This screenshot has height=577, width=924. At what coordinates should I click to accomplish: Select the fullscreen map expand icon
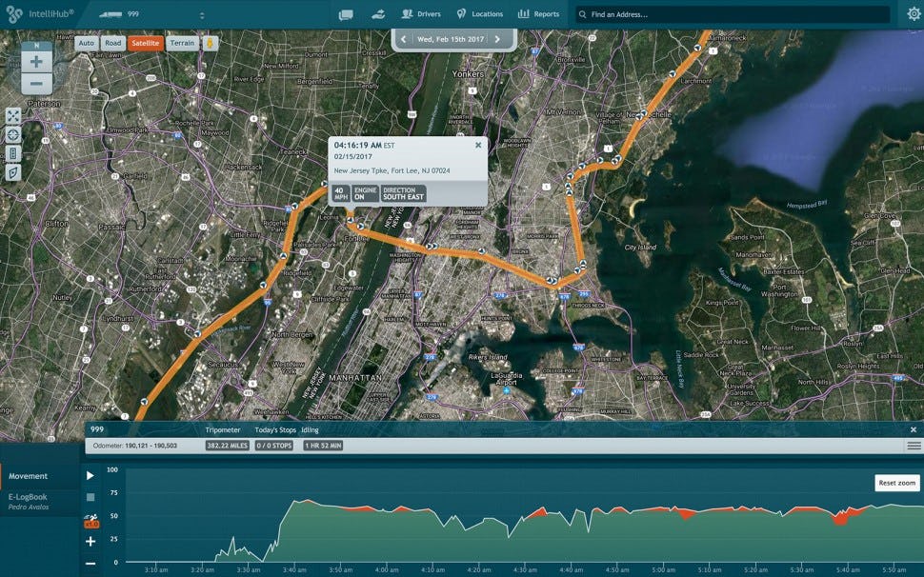tap(12, 115)
